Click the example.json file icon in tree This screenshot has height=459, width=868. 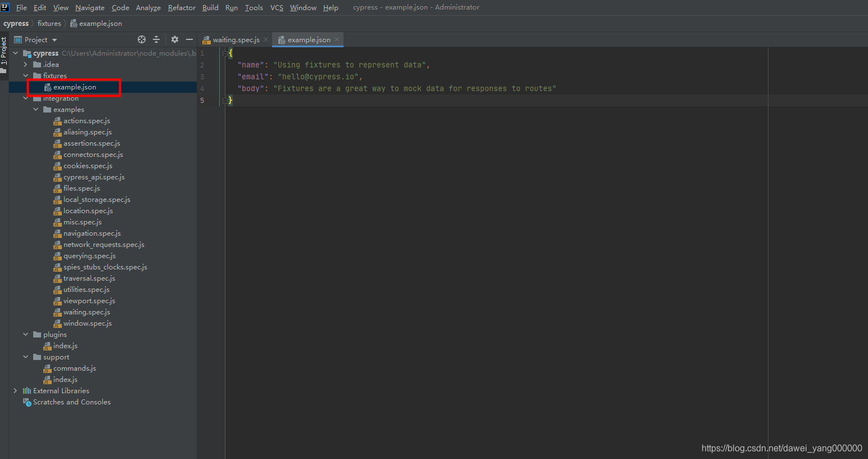pos(48,87)
